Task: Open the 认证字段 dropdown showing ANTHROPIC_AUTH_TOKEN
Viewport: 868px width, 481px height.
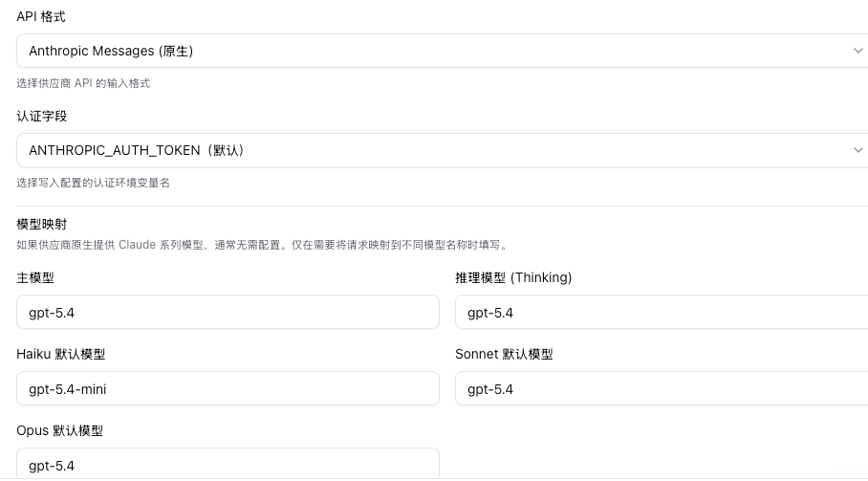Action: tap(443, 150)
